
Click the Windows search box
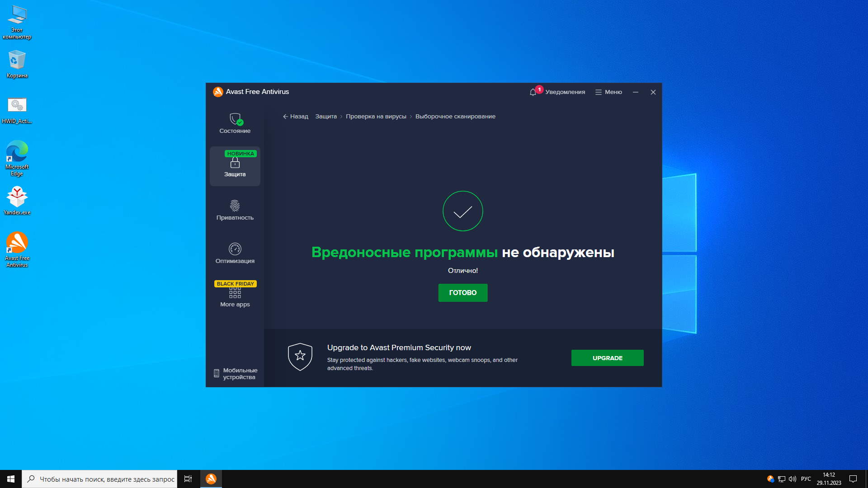(99, 479)
